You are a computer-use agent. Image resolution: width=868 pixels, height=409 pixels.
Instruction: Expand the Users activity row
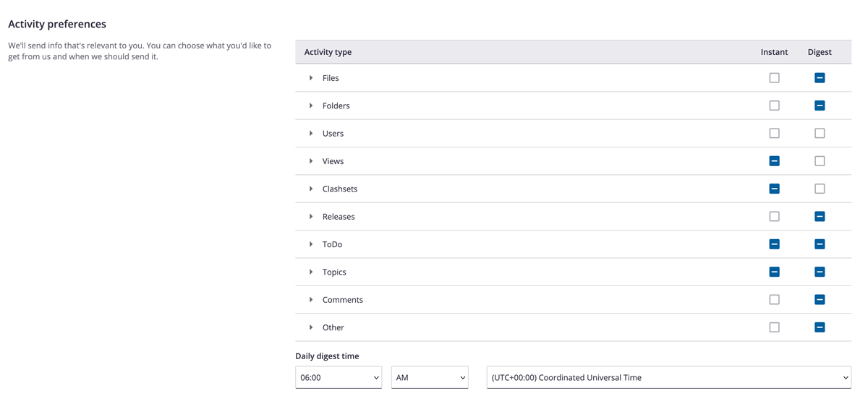311,134
